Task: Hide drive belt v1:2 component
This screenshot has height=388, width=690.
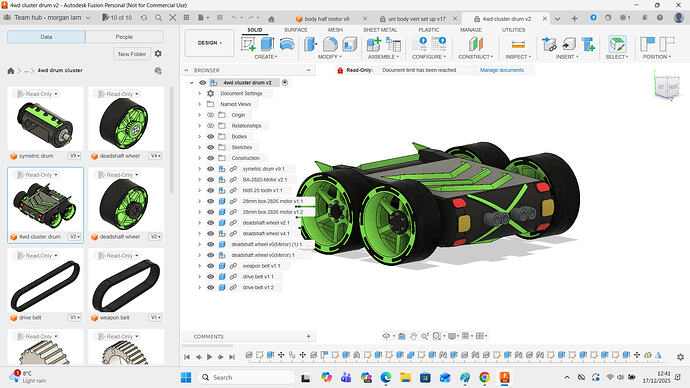Action: (x=210, y=287)
